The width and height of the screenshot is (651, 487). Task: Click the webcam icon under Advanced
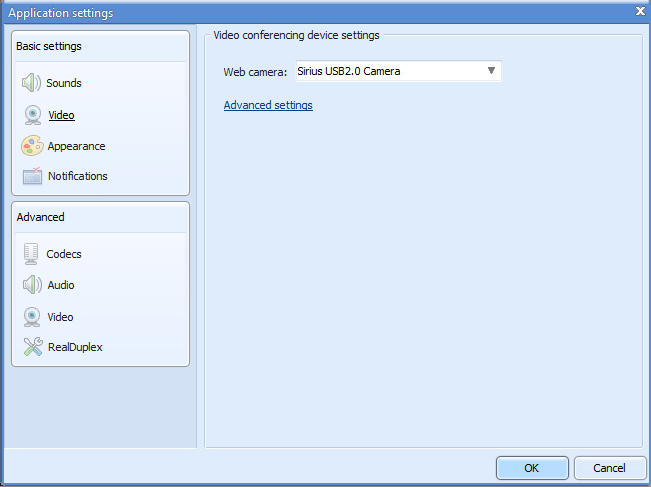pos(32,317)
